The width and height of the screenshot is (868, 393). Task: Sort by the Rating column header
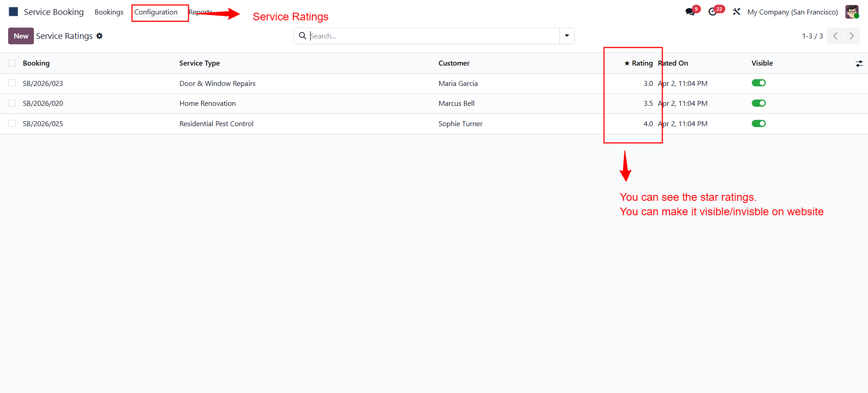638,63
